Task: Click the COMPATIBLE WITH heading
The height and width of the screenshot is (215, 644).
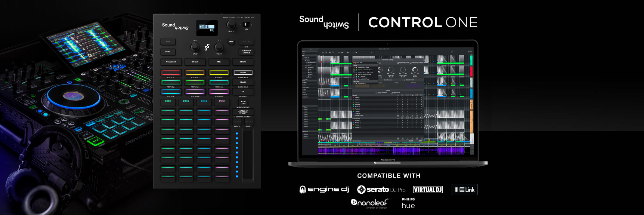Action: [389, 176]
